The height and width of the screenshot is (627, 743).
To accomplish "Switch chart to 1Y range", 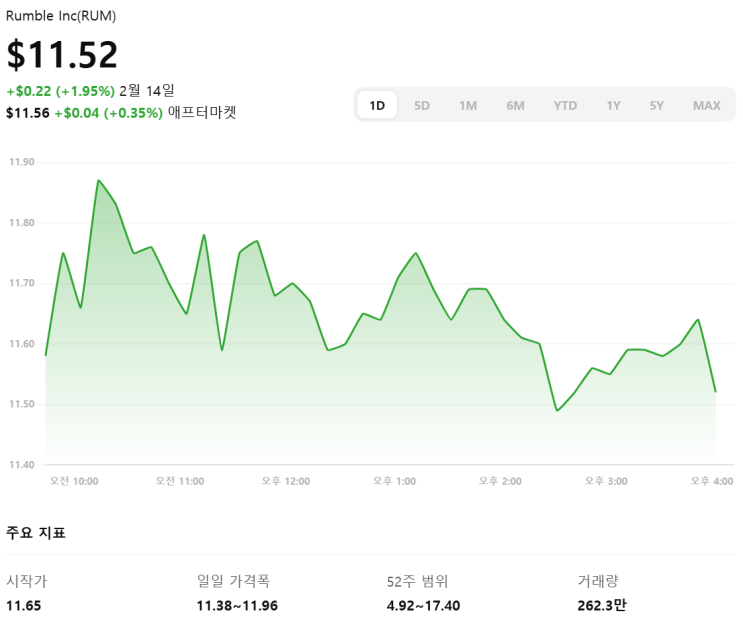I will pyautogui.click(x=613, y=105).
